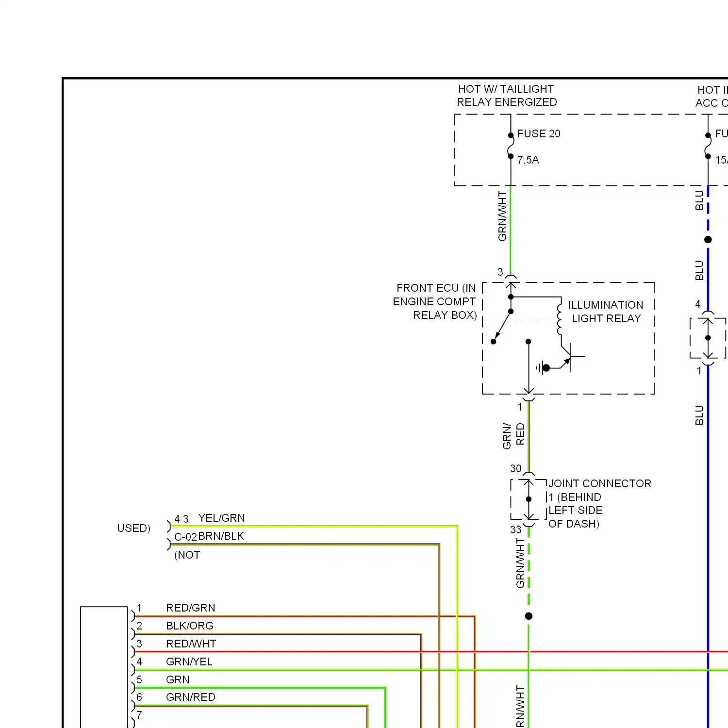Image resolution: width=728 pixels, height=728 pixels.
Task: Click the vertical GRN/WHT label below Fuse 20
Action: click(502, 216)
